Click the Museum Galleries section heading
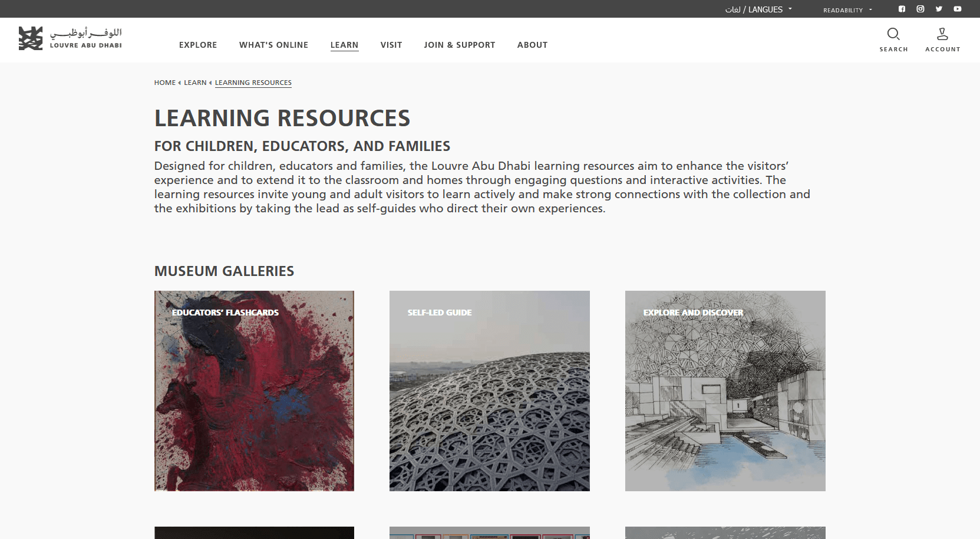This screenshot has width=980, height=539. (224, 271)
